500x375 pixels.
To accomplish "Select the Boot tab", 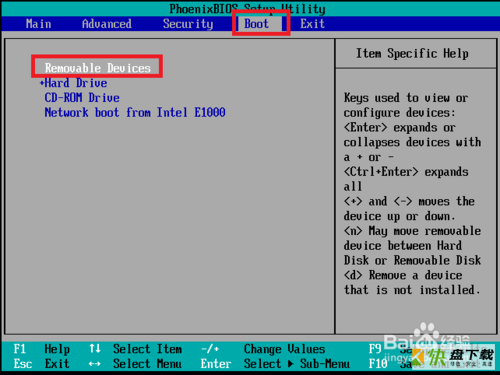I will pos(256,24).
